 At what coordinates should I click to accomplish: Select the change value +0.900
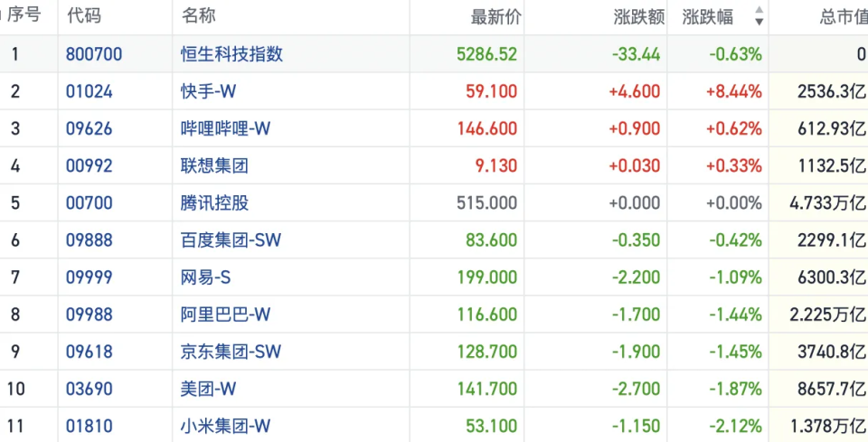click(x=635, y=128)
